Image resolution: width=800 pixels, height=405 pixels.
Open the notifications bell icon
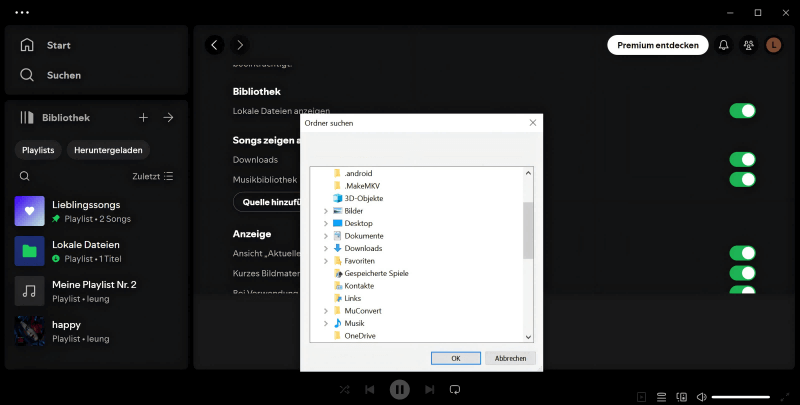(724, 45)
